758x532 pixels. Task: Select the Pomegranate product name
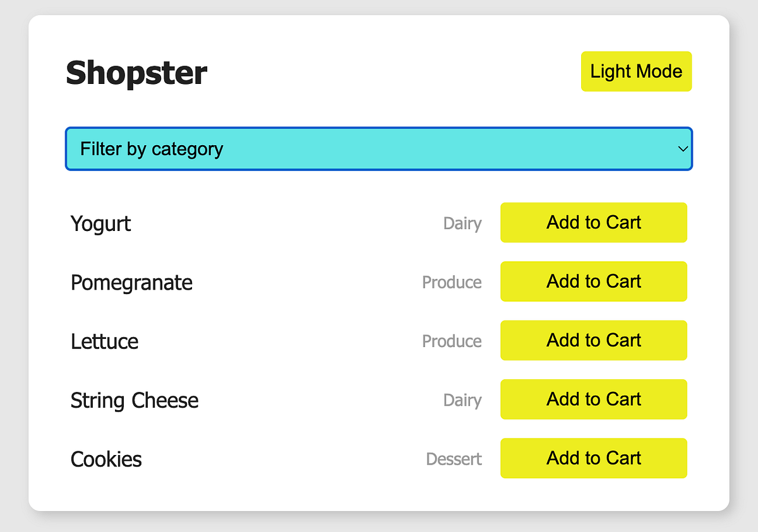(x=131, y=283)
